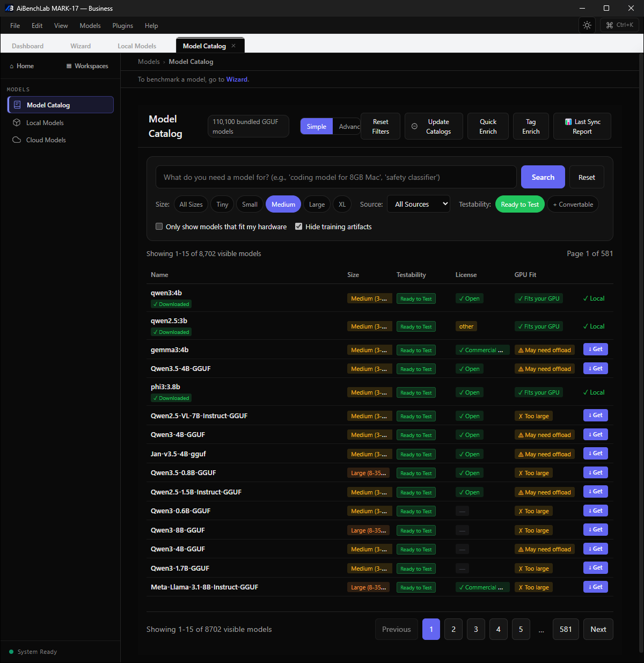
Task: Open the View menu
Action: pyautogui.click(x=61, y=25)
